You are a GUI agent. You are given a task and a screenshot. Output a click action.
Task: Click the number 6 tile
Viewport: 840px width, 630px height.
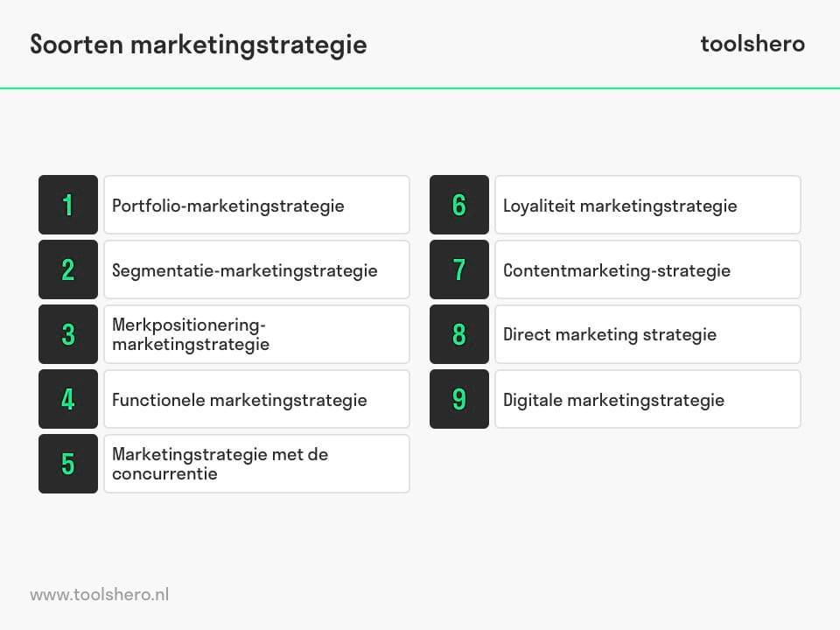coord(459,205)
